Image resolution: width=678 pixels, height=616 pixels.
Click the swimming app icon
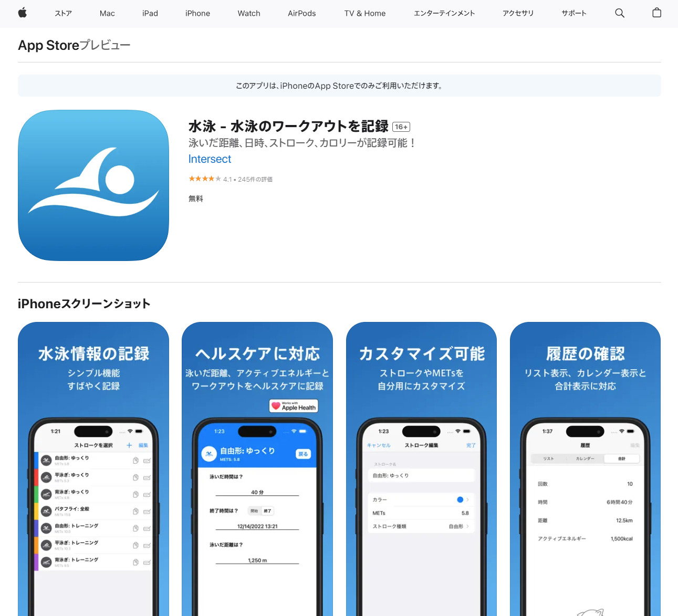[93, 185]
